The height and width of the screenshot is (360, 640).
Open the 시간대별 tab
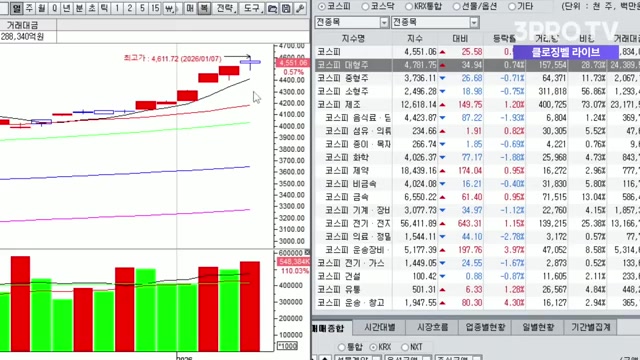coord(380,327)
